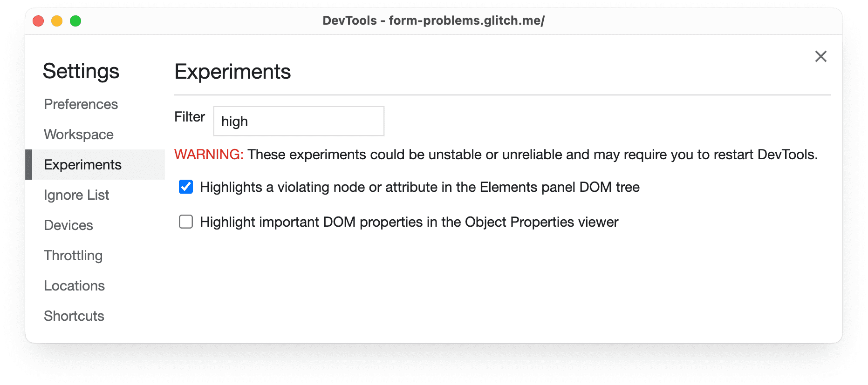Image resolution: width=868 pixels, height=385 pixels.
Task: Open the Devices settings section
Action: click(68, 225)
